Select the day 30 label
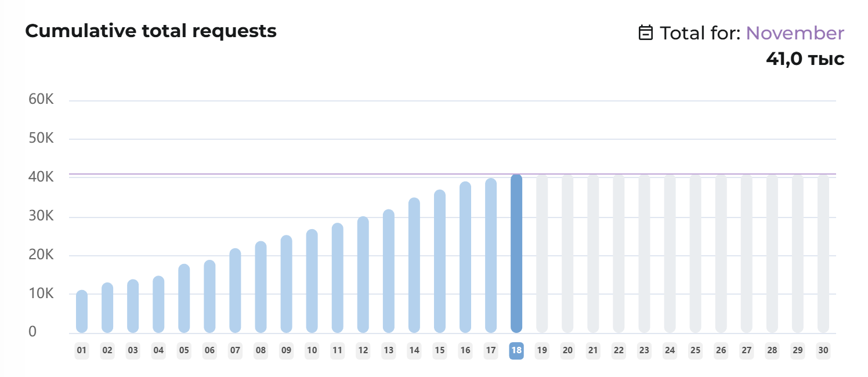The width and height of the screenshot is (868, 377). coord(823,350)
